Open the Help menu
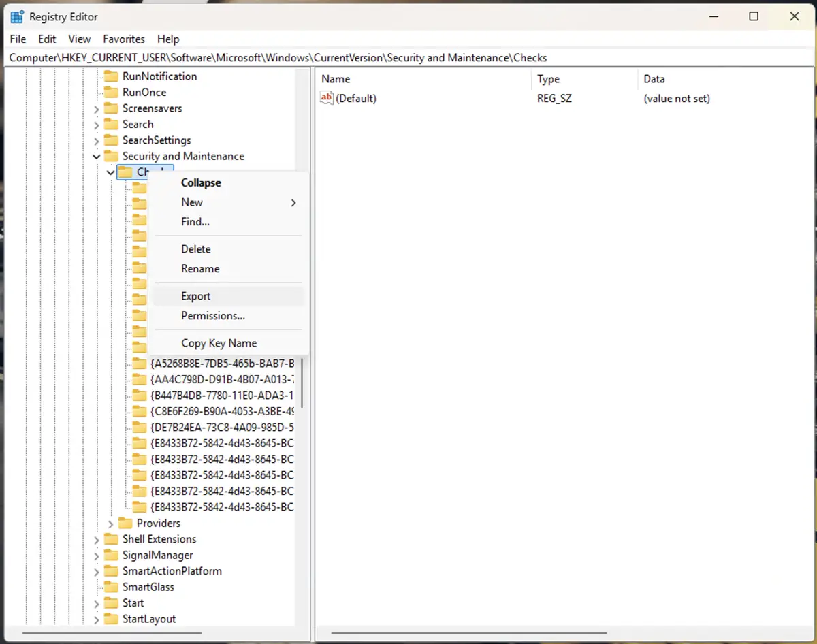Viewport: 817px width, 644px height. tap(168, 39)
